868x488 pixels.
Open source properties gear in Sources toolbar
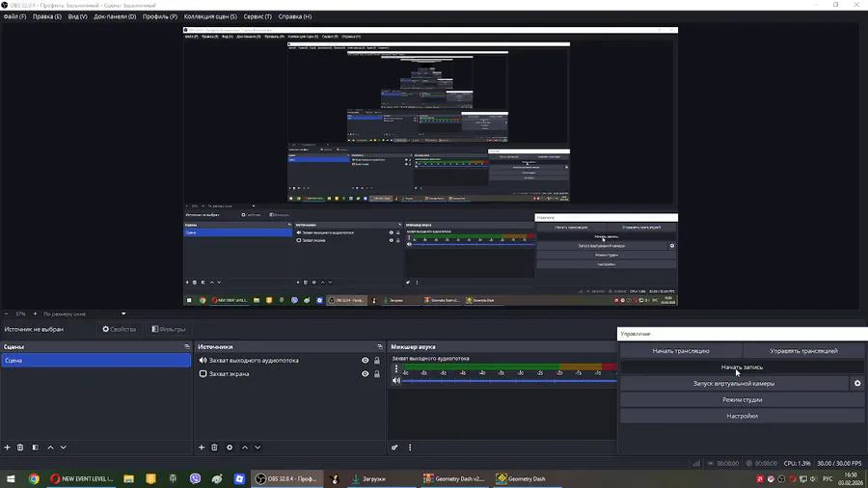pos(230,447)
